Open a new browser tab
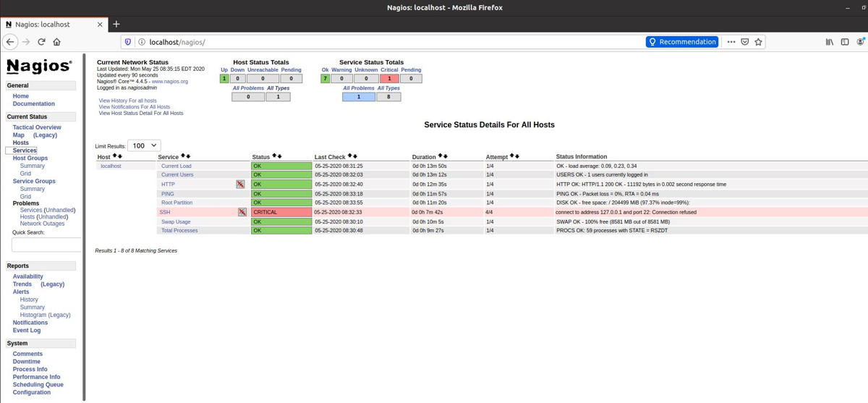Image resolution: width=868 pixels, height=403 pixels. pyautogui.click(x=116, y=24)
